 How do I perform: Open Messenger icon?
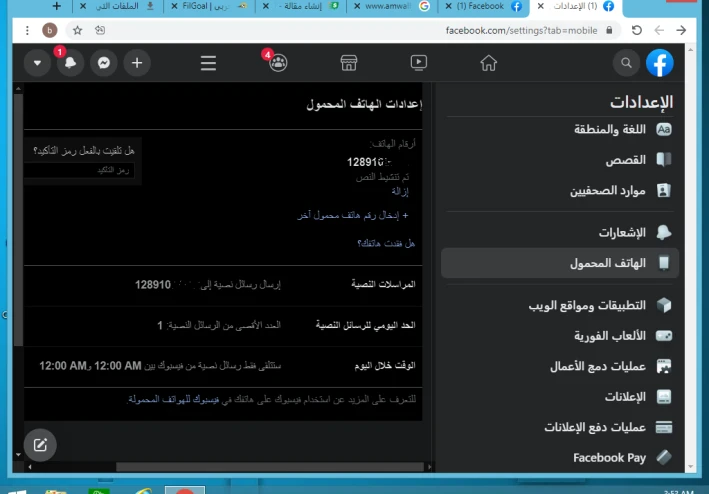(x=104, y=63)
